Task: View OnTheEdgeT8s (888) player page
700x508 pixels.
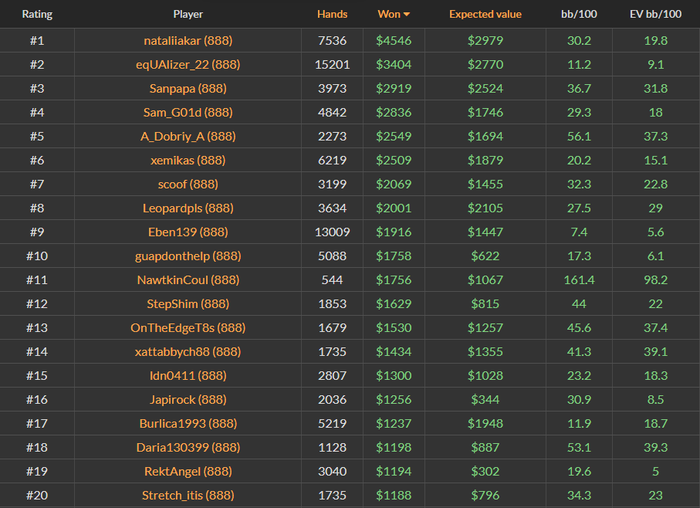Action: click(188, 328)
